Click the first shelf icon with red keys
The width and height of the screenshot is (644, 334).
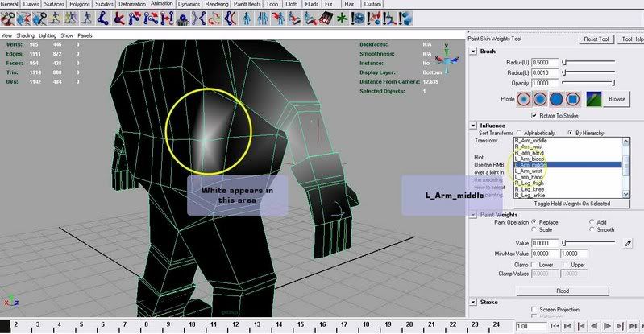[7, 19]
